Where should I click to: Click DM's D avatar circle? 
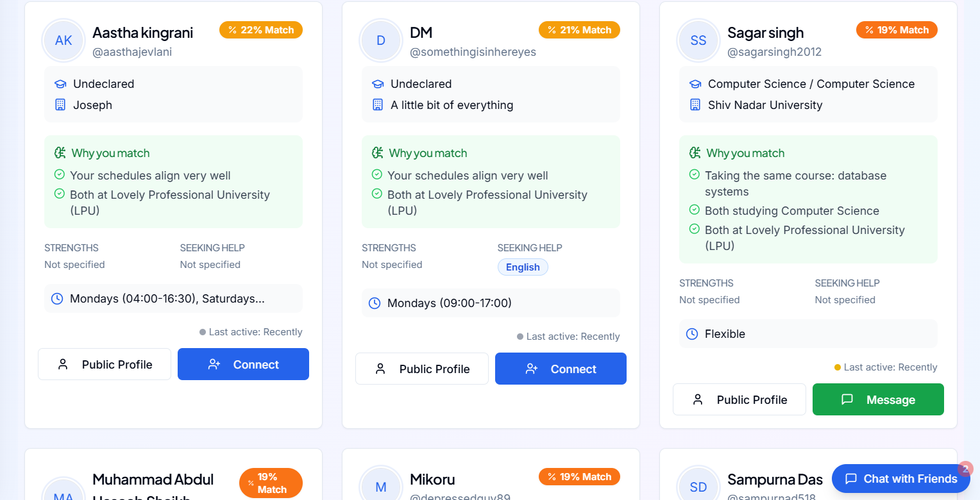coord(381,41)
